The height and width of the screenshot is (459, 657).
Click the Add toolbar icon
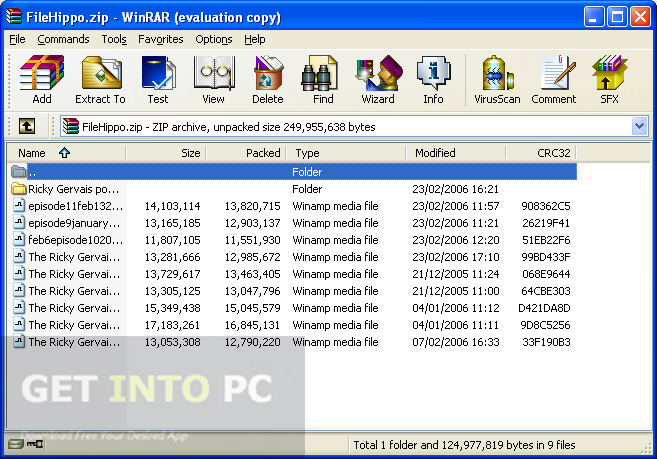pyautogui.click(x=42, y=79)
